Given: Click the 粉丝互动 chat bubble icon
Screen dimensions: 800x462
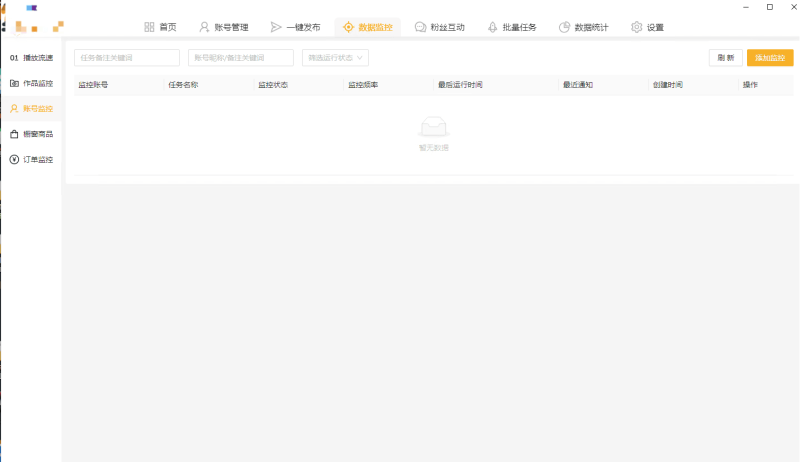Looking at the screenshot, I should pyautogui.click(x=420, y=27).
